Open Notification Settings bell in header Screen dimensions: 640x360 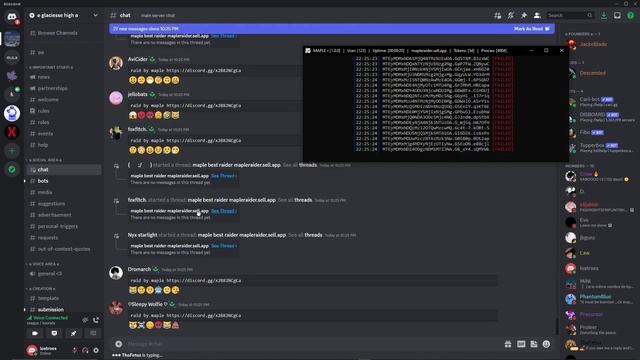[x=511, y=16]
